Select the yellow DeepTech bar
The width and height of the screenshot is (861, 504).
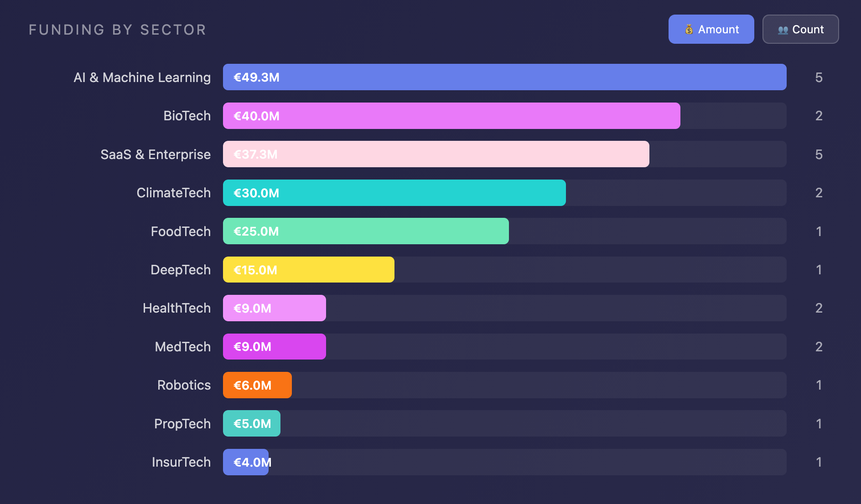(x=308, y=270)
